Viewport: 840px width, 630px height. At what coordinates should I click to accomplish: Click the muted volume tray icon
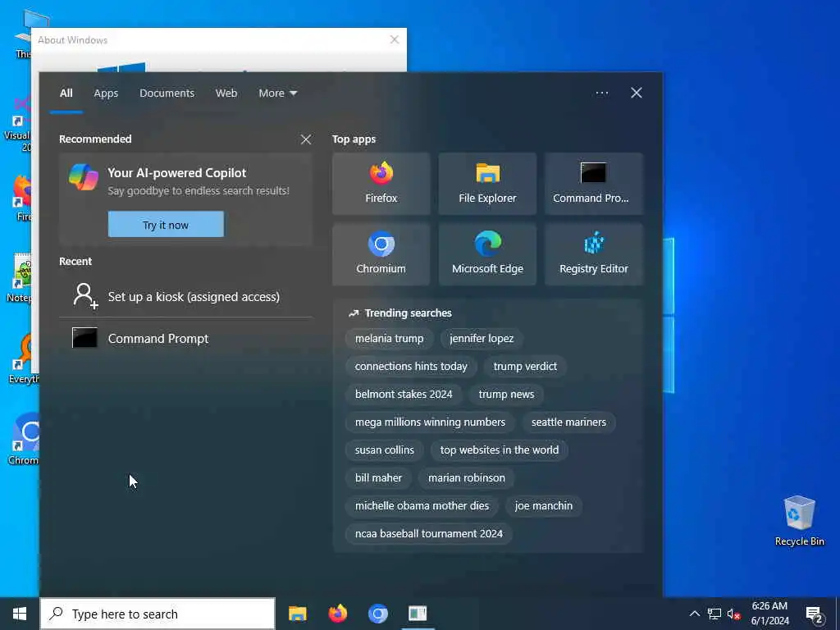733,614
